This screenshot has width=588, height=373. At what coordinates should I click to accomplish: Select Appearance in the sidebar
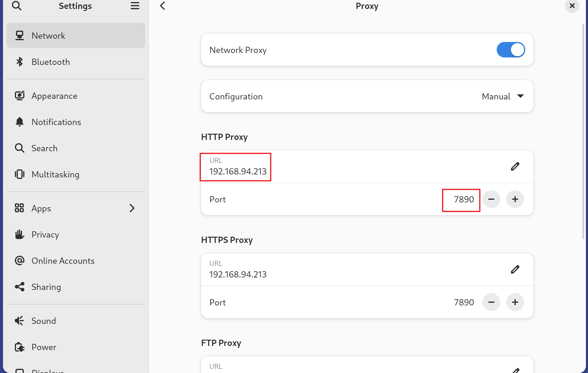(x=54, y=96)
